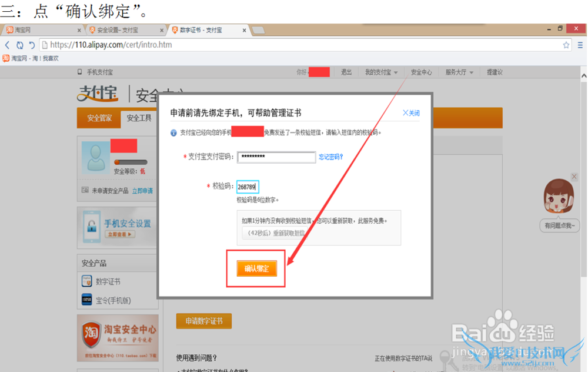
Task: Click the user avatar image
Action: click(x=96, y=157)
